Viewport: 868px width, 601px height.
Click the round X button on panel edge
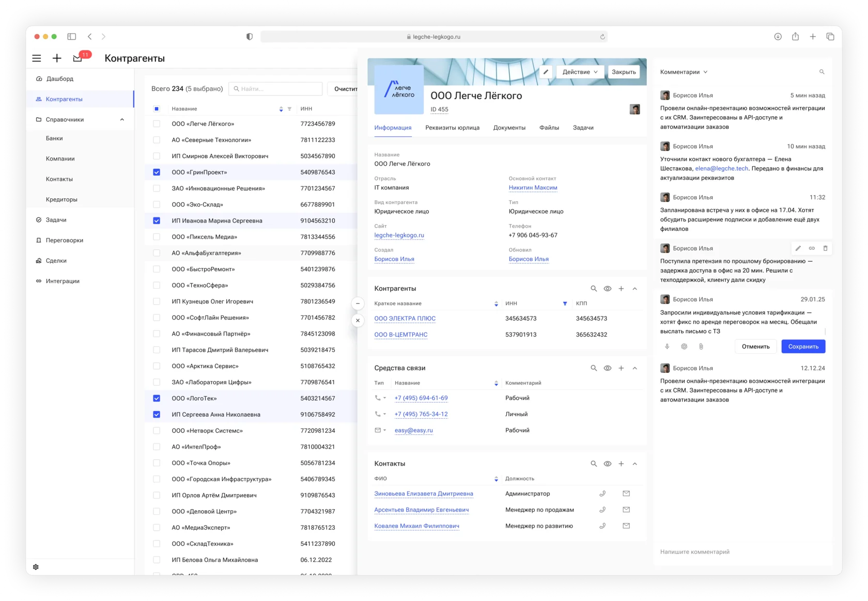[358, 321]
